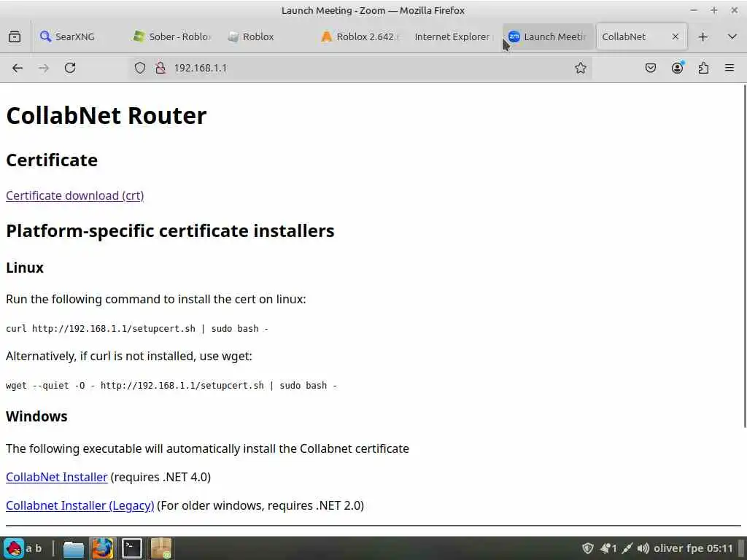Open the package manager box taskbar icon
Image resolution: width=747 pixels, height=560 pixels.
(161, 548)
